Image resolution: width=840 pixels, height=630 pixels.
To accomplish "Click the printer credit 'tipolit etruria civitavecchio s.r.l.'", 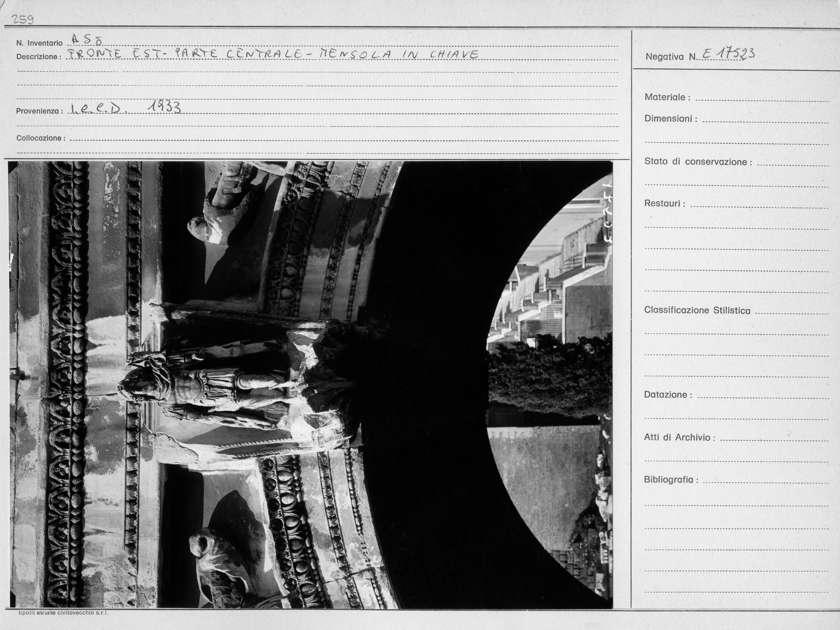I will click(64, 613).
